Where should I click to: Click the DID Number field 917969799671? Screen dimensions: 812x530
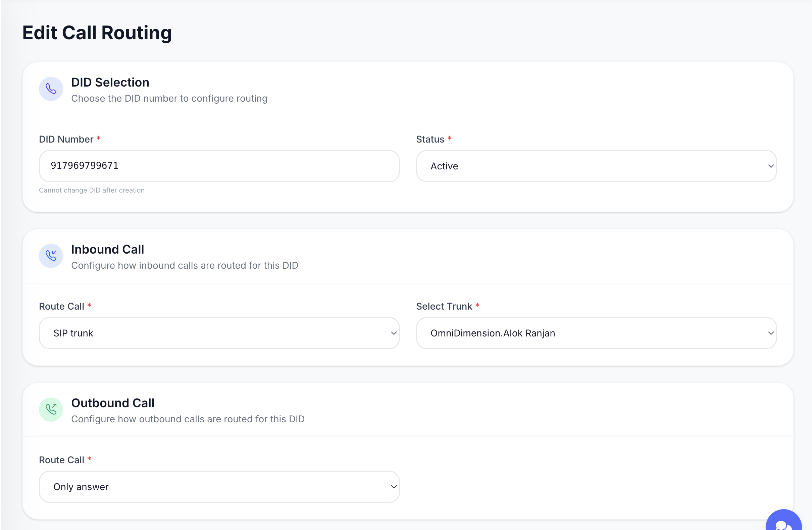tap(219, 166)
